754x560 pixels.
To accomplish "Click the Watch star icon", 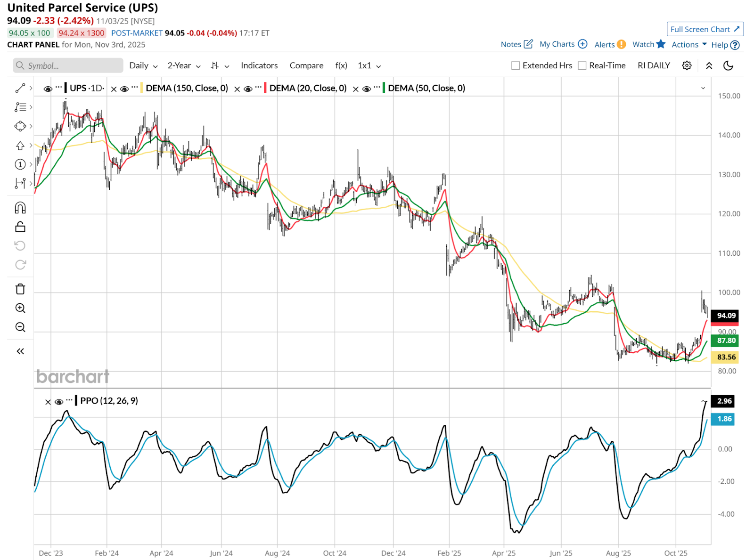I will (x=661, y=44).
